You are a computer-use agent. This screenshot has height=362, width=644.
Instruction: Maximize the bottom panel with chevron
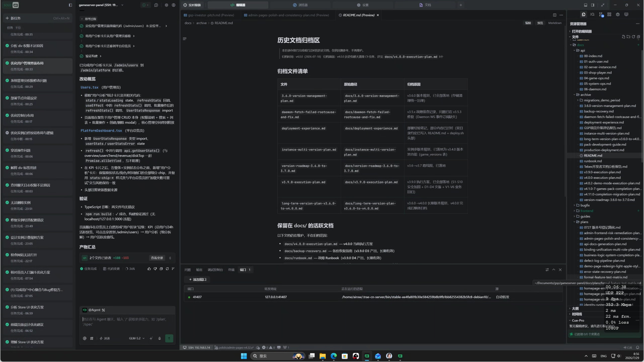coord(553,270)
